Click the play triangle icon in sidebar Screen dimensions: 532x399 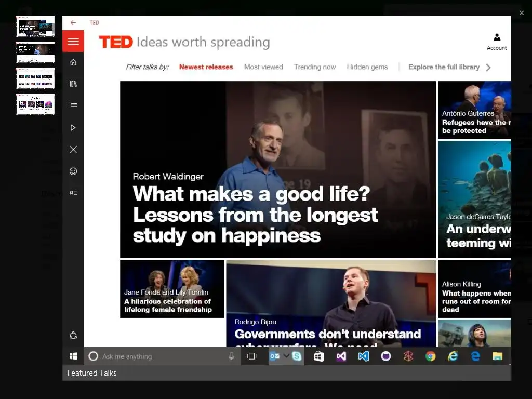(x=73, y=128)
